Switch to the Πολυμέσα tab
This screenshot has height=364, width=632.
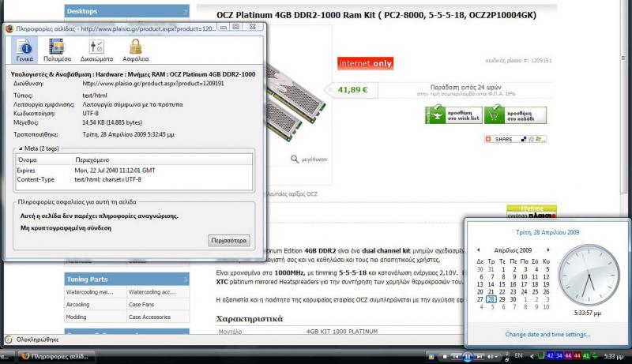[57, 51]
